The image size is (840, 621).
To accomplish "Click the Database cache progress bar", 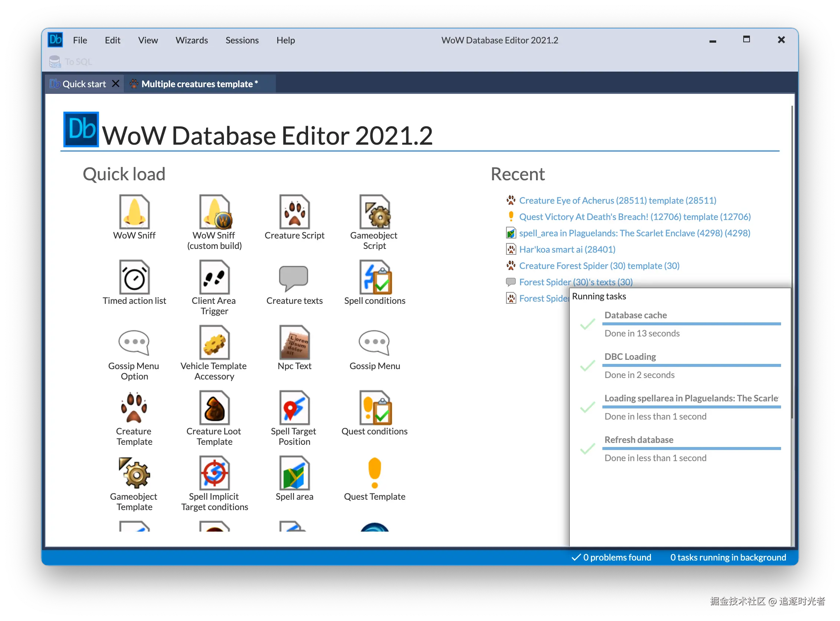I will pos(691,323).
